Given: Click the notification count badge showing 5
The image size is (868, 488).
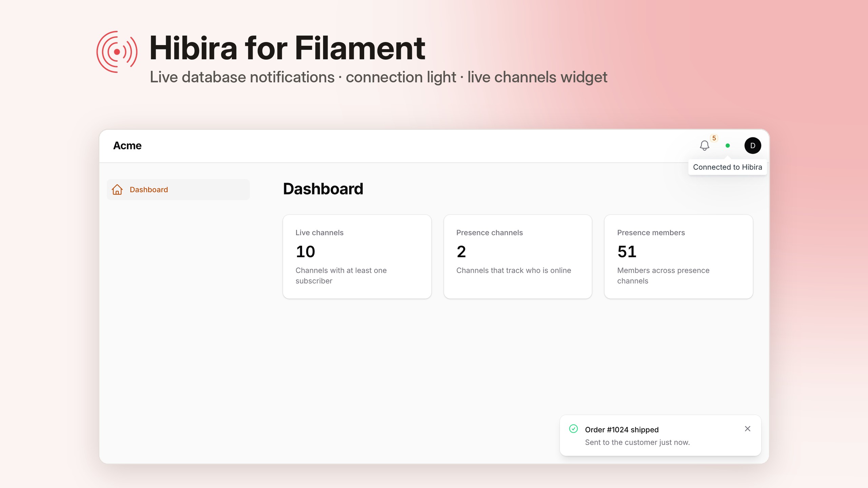Looking at the screenshot, I should (x=714, y=138).
